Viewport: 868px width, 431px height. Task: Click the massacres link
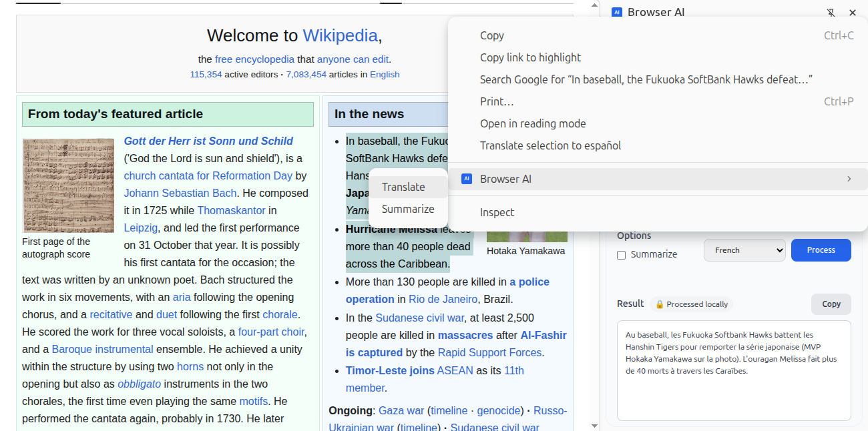tap(465, 335)
